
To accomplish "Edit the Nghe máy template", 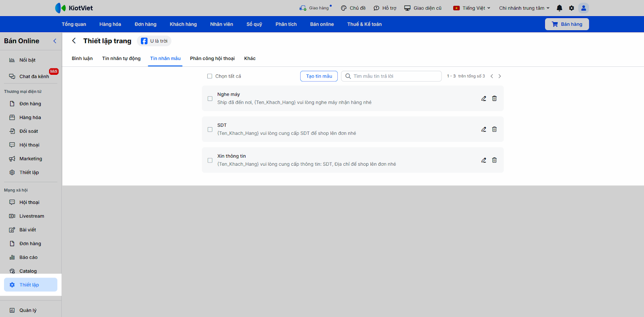I will point(484,99).
